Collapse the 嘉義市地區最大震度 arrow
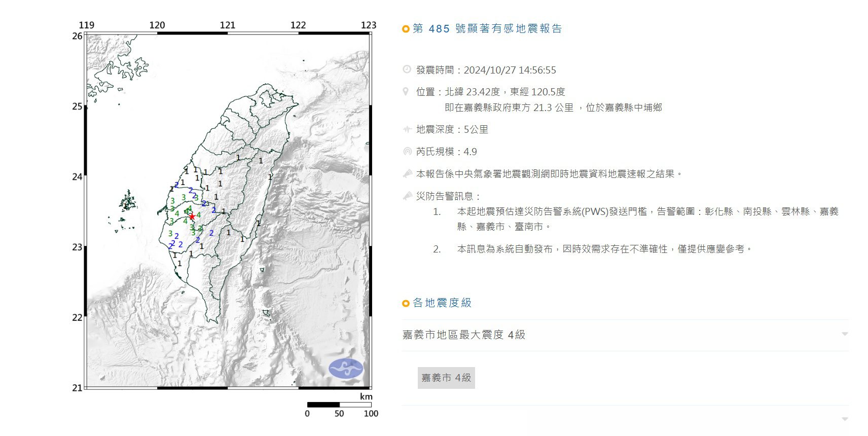Viewport: 868px width, 436px height. pos(845,334)
